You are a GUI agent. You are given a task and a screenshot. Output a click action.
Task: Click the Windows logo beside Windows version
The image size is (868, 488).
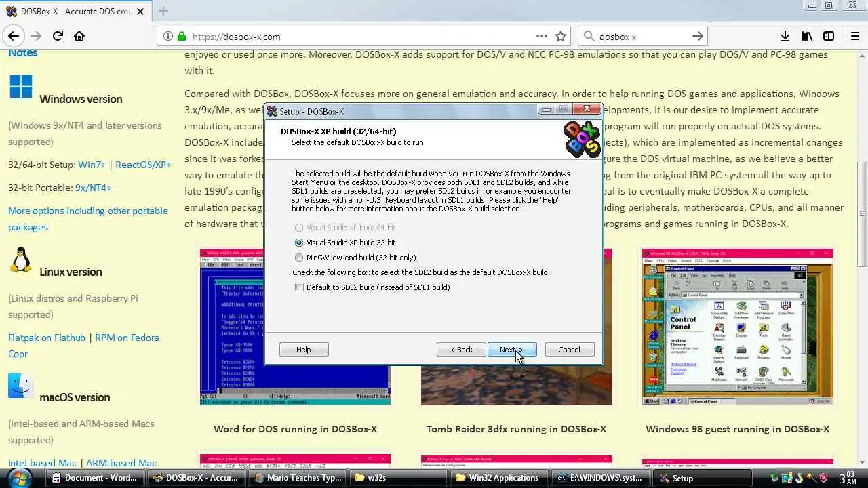tap(20, 87)
